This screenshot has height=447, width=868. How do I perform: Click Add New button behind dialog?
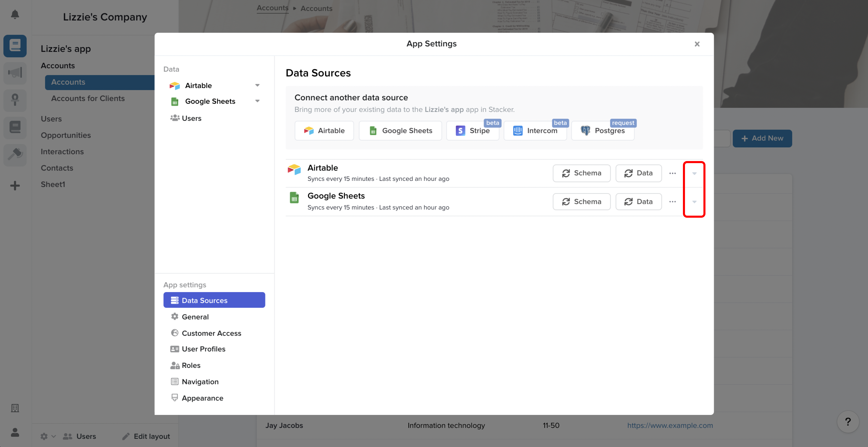click(762, 138)
